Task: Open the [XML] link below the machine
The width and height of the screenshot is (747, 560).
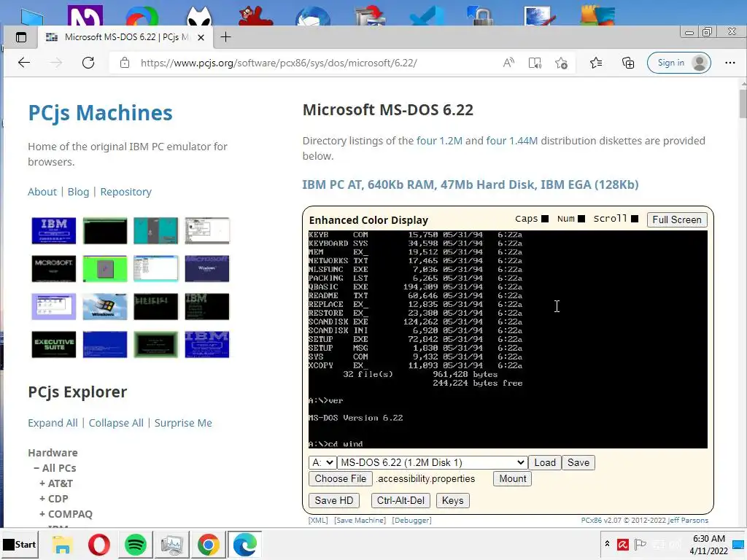Action: [x=318, y=520]
